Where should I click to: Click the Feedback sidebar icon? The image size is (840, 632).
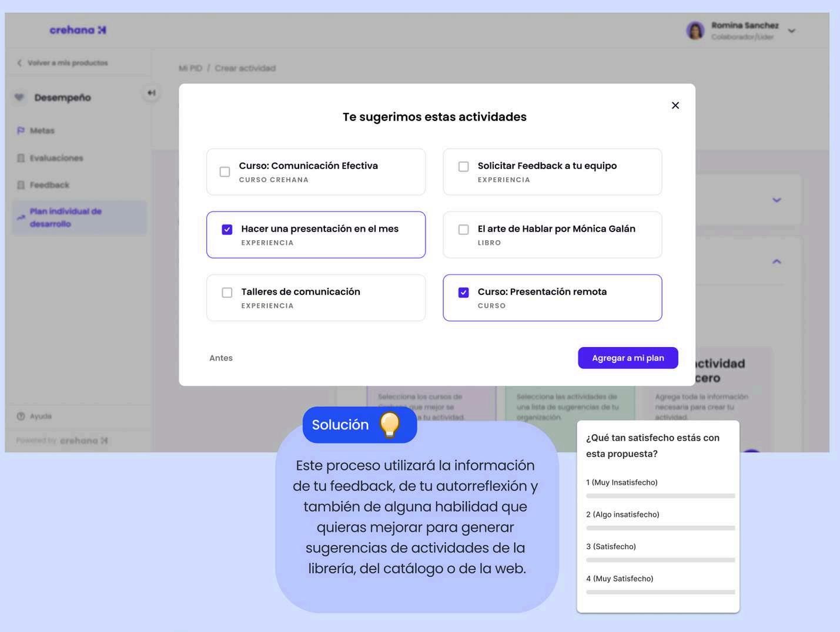coord(21,185)
